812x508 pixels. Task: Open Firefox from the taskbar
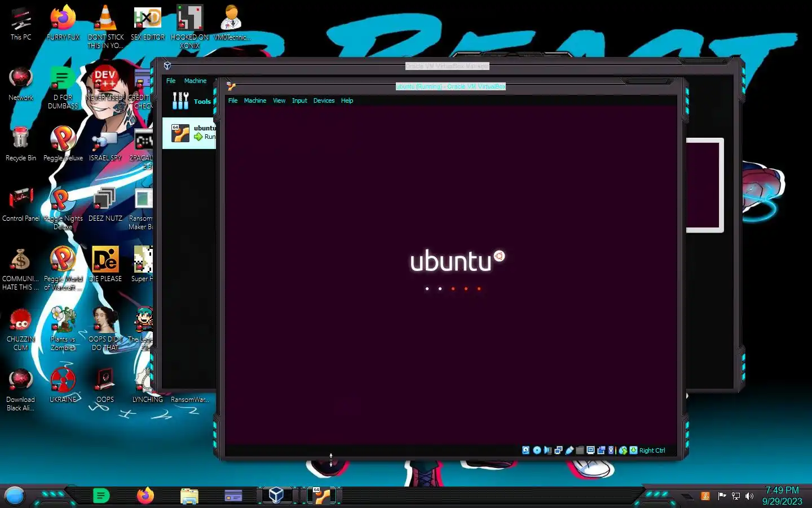(145, 496)
